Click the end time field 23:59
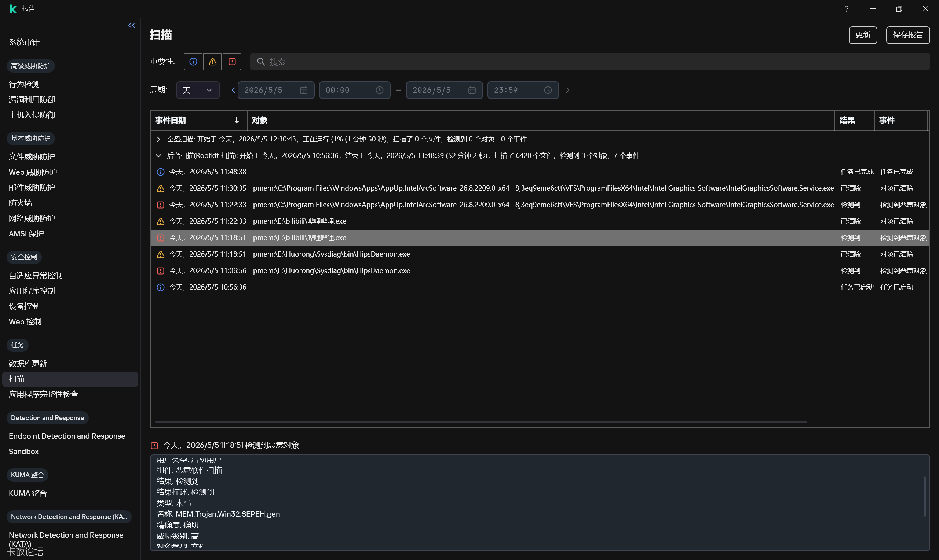Image resolution: width=939 pixels, height=560 pixels. coord(523,90)
